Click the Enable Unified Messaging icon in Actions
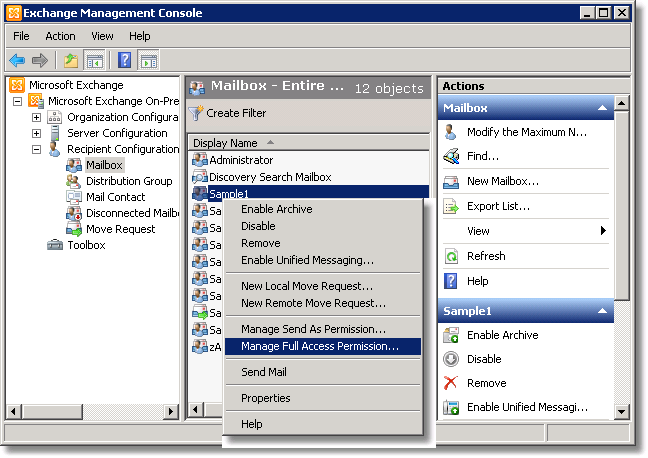The height and width of the screenshot is (458, 648). click(x=451, y=408)
